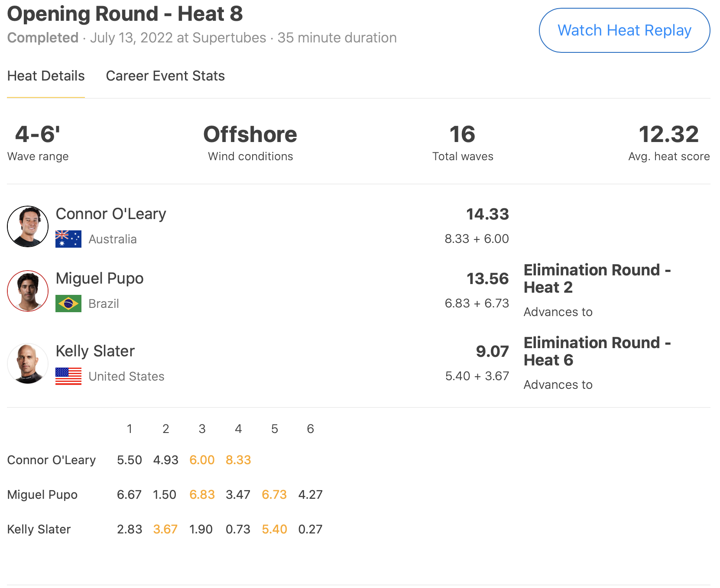Click the Watch Heat Replay button
Viewport: 720px width, 588px height.
(624, 30)
